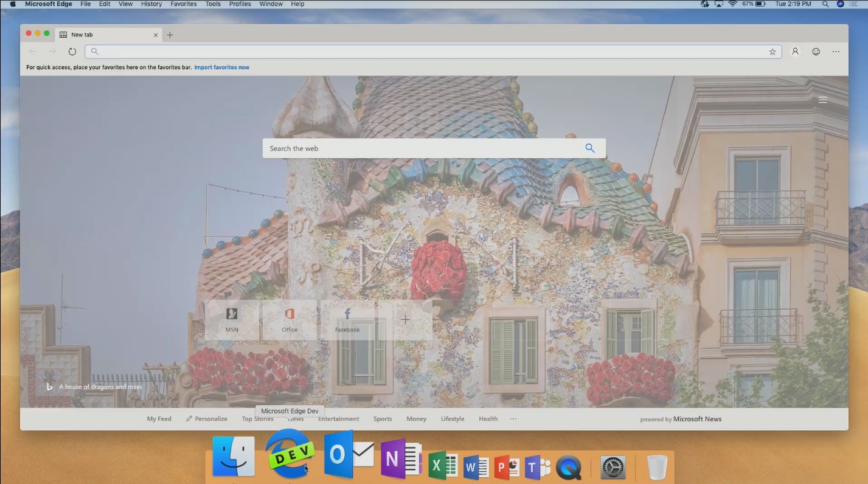The width and height of the screenshot is (868, 484).
Task: Select the Sports news tab
Action: click(383, 419)
